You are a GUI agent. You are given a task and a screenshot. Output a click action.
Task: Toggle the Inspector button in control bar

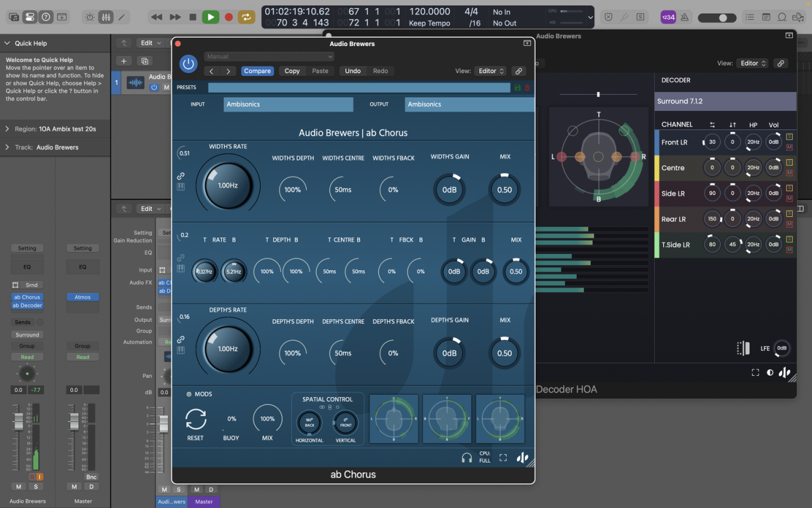point(29,17)
